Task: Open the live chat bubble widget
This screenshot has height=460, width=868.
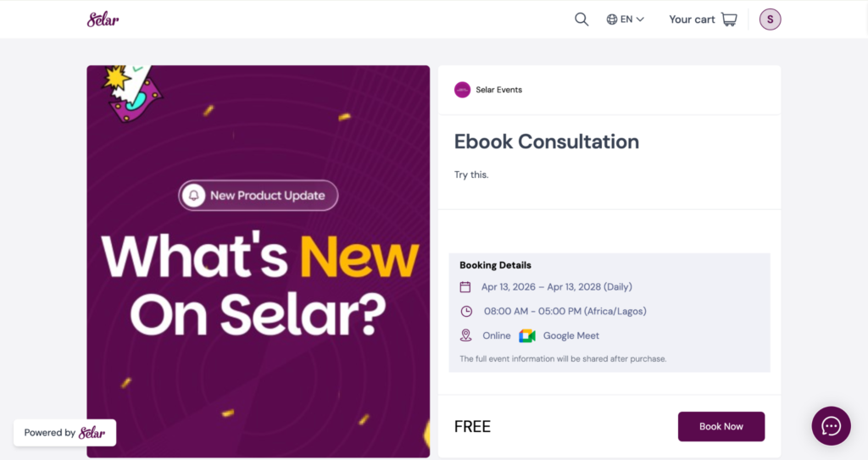Action: pos(831,425)
